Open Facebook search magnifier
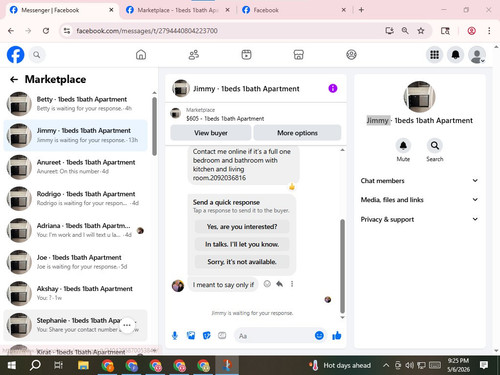 tap(37, 55)
